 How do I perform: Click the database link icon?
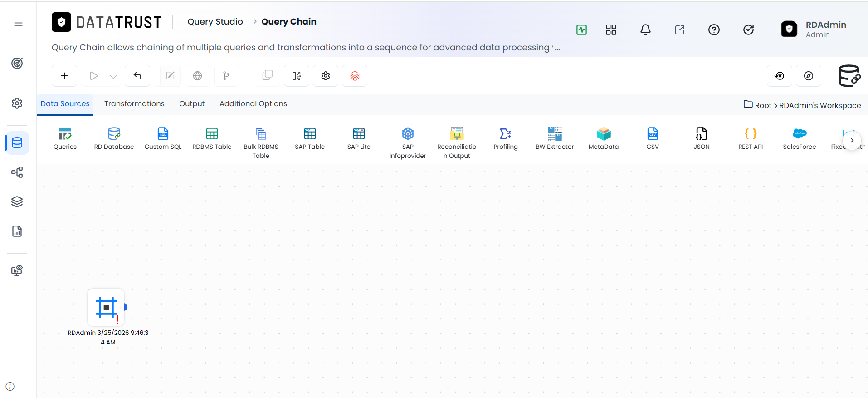tap(849, 76)
